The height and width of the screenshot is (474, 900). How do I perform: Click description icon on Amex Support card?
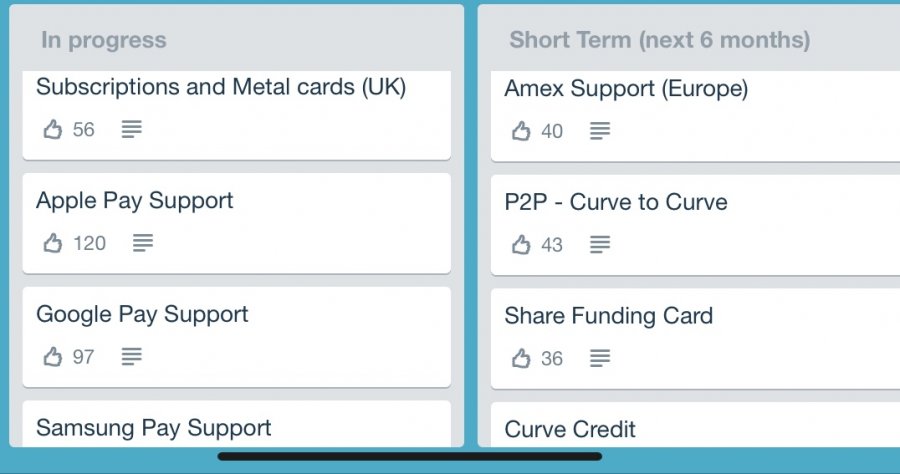600,131
